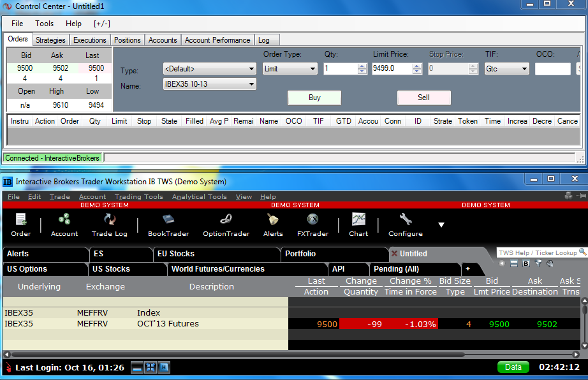Click the OCO input field

click(x=553, y=69)
